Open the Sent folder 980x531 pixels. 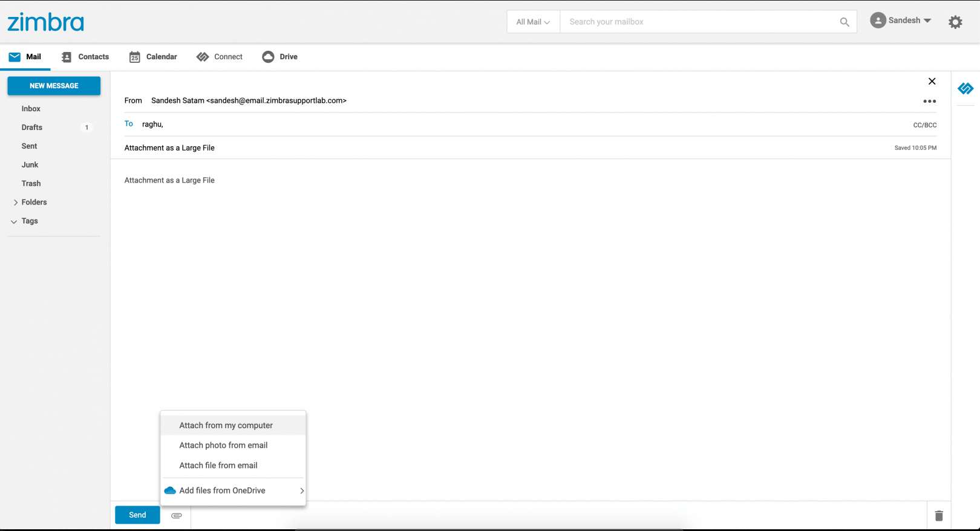[29, 146]
